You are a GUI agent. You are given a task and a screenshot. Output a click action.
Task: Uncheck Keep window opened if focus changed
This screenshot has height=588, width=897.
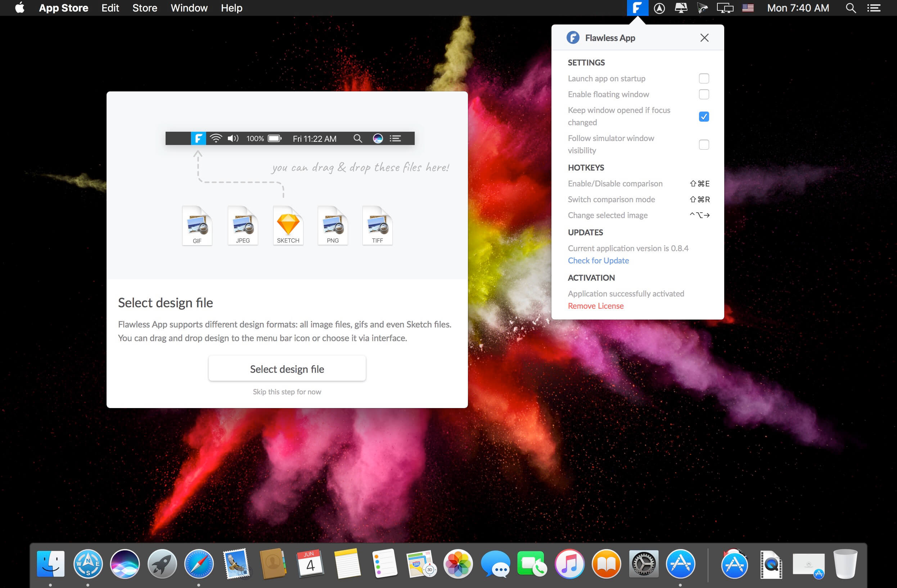(704, 116)
